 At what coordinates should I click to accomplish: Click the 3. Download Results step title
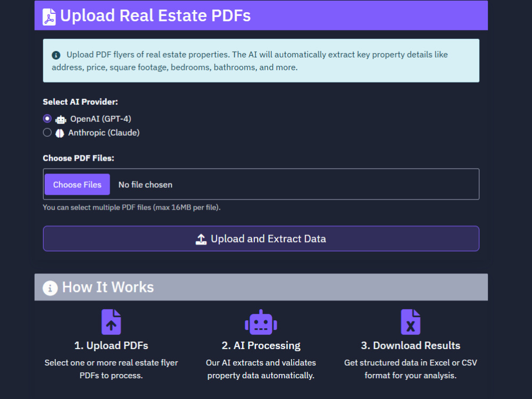pos(411,345)
